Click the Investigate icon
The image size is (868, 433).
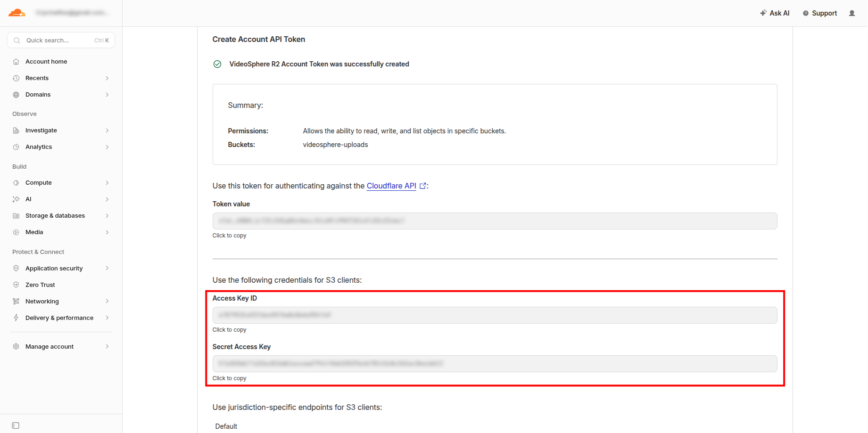point(16,131)
